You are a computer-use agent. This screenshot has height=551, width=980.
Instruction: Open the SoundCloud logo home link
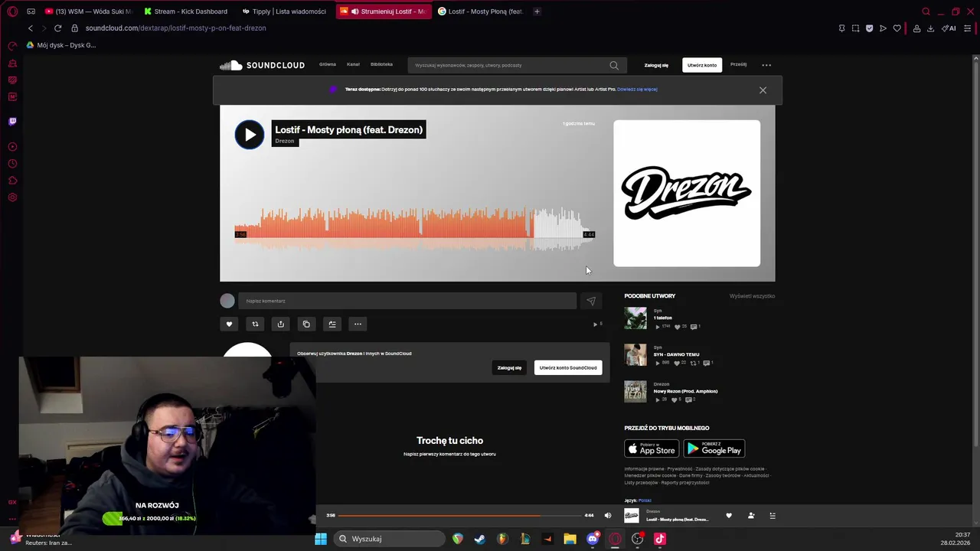263,65
